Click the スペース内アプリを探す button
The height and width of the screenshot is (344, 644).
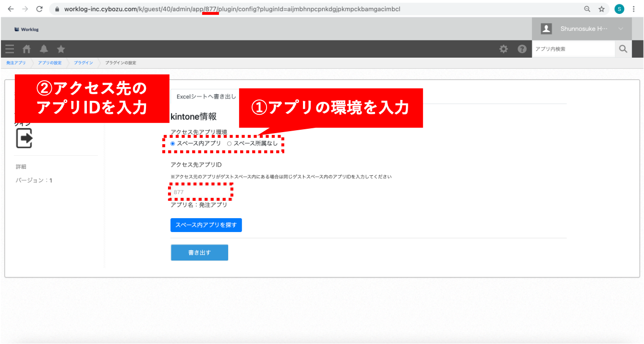(x=206, y=225)
